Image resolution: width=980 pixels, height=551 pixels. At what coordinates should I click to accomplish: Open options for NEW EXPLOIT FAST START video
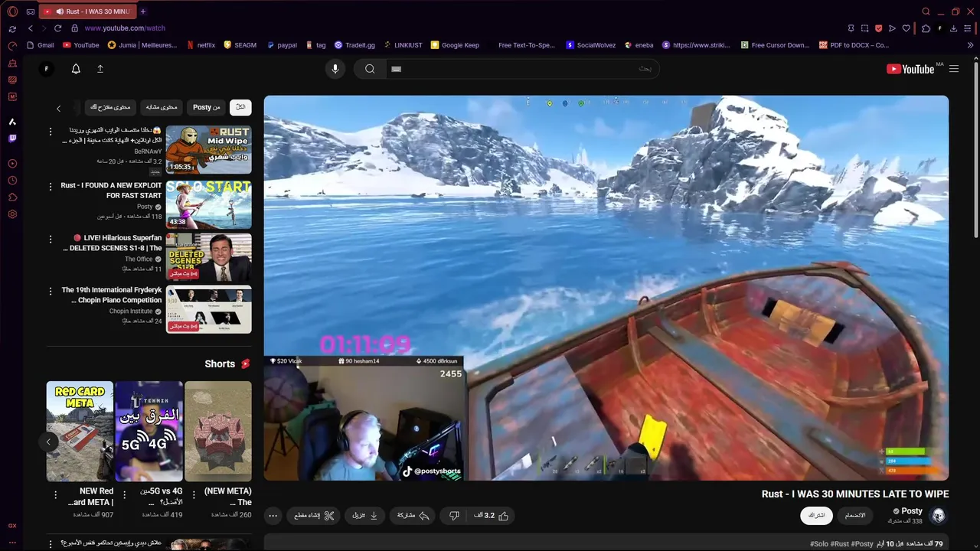point(51,186)
